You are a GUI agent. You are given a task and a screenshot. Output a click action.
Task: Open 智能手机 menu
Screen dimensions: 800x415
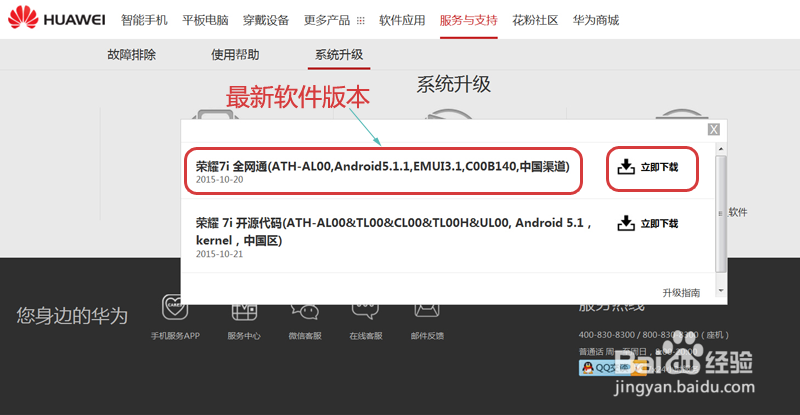[144, 20]
